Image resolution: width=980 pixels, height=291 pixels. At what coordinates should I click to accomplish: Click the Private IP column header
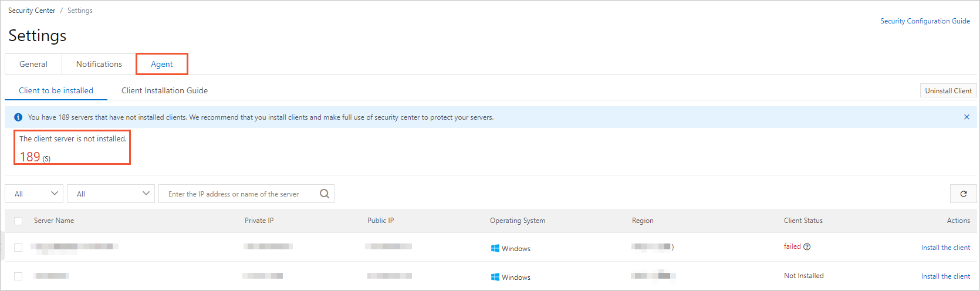coord(259,221)
